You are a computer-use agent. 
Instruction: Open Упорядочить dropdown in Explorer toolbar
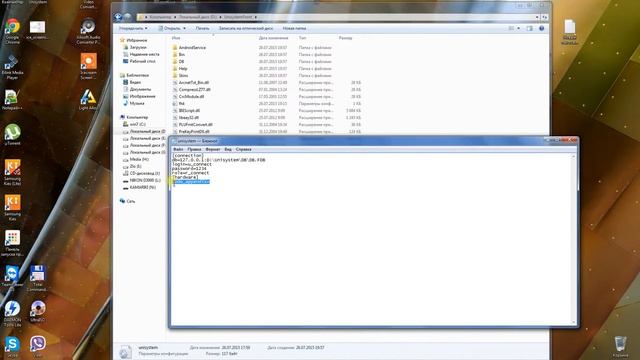click(x=133, y=28)
